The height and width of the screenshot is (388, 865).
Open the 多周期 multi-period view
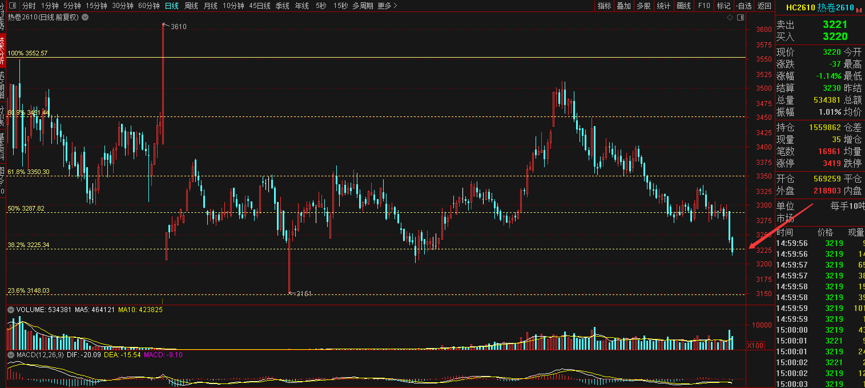[x=363, y=6]
